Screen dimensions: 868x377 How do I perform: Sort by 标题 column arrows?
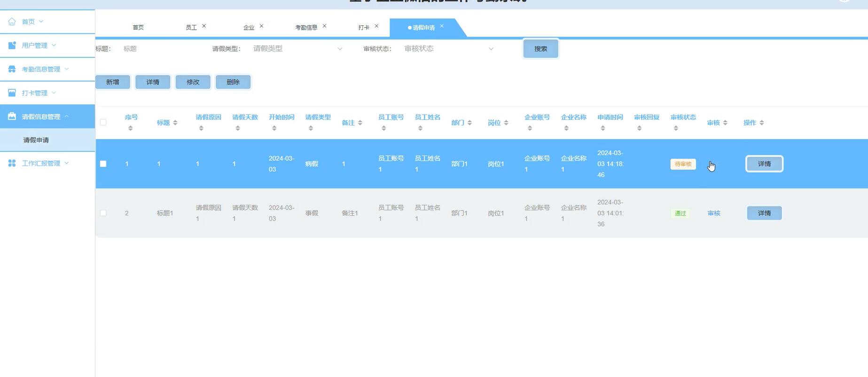tap(175, 123)
